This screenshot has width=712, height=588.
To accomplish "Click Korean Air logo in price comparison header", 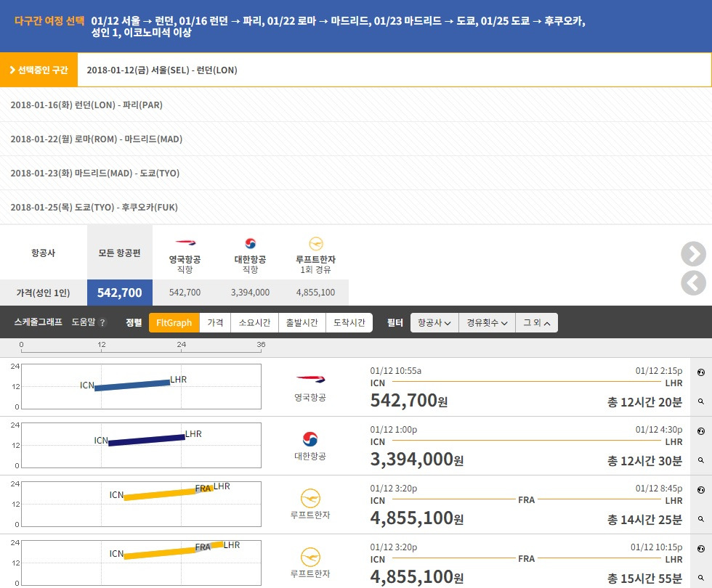I will tap(250, 243).
